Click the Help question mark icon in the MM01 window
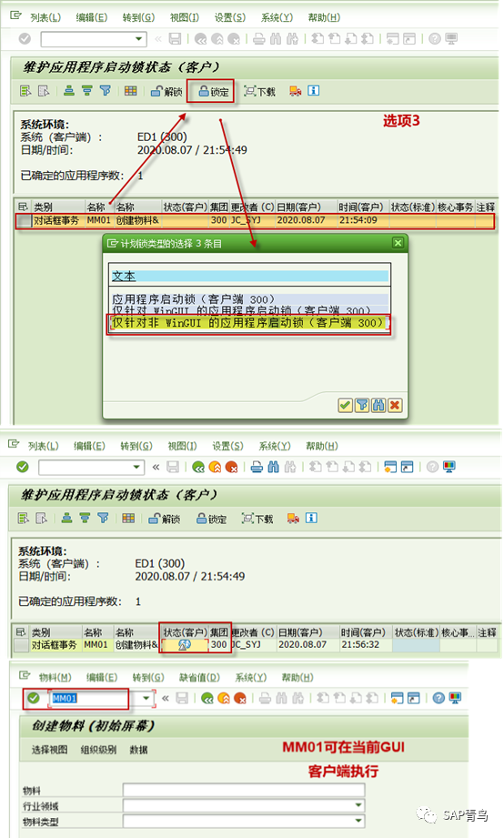 [x=438, y=698]
